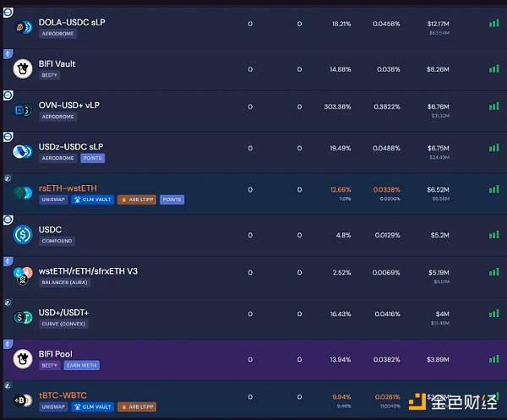Screen dimensions: 507x420
Task: Open the wstETH/rETH/sfrxETH V3 vault name
Action: click(x=88, y=270)
